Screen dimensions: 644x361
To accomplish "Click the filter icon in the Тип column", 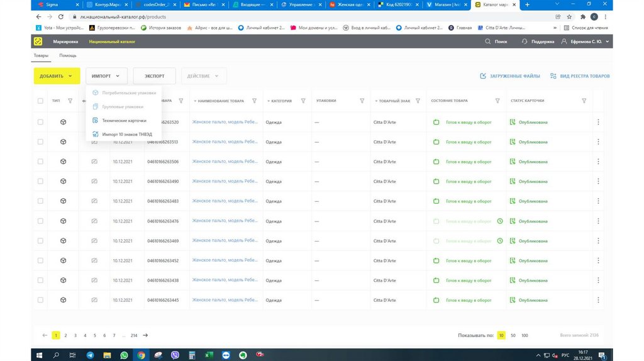I will click(70, 101).
